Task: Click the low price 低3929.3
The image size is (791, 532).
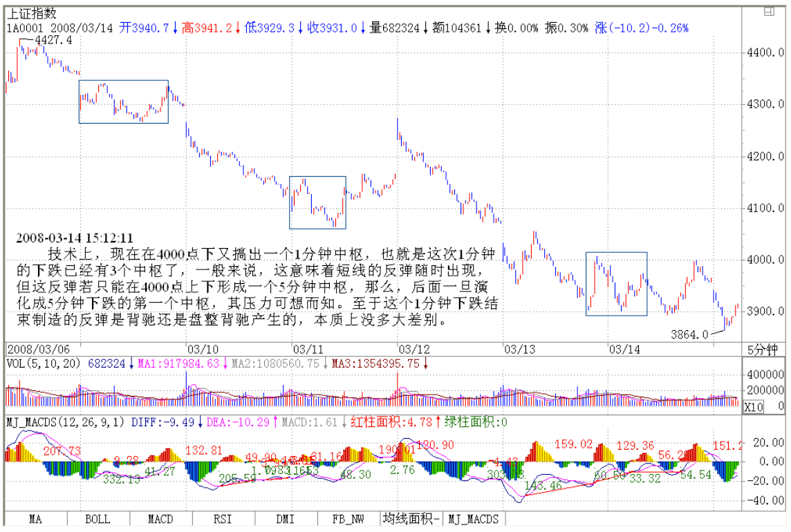Action: [270, 28]
